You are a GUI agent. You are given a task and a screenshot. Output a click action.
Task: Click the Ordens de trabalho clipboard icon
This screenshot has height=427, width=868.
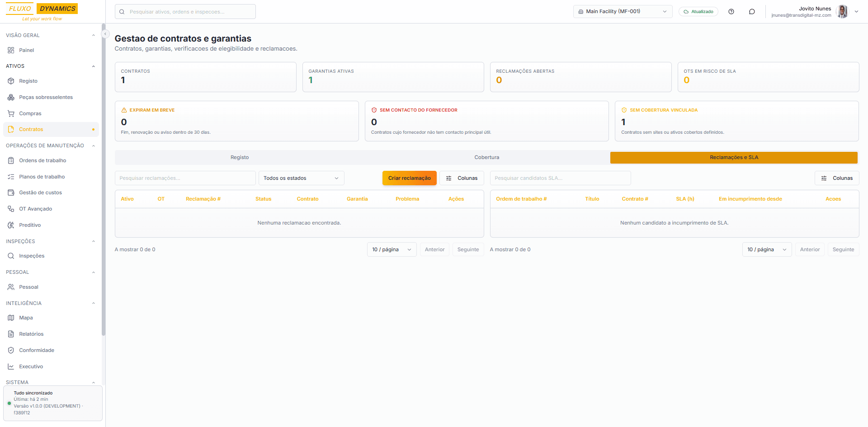tap(11, 160)
